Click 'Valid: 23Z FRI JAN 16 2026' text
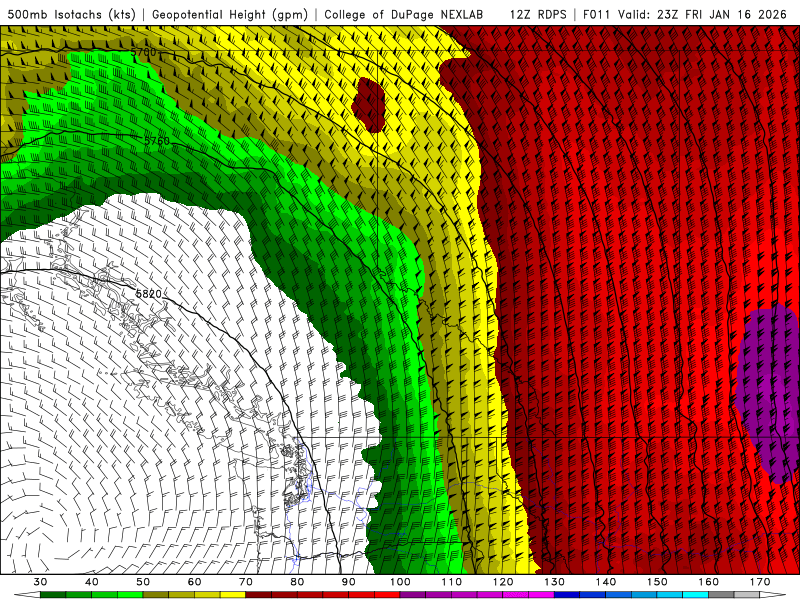The height and width of the screenshot is (600, 800). 703,14
